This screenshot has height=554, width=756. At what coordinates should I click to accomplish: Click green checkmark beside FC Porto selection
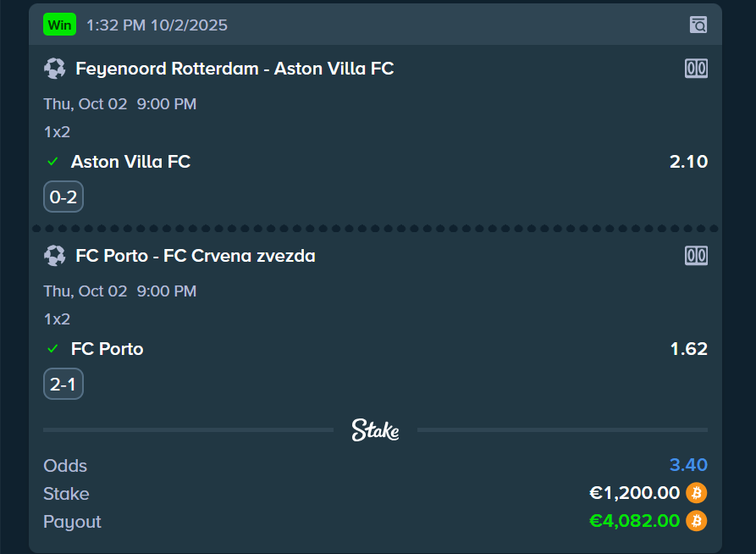(x=52, y=349)
